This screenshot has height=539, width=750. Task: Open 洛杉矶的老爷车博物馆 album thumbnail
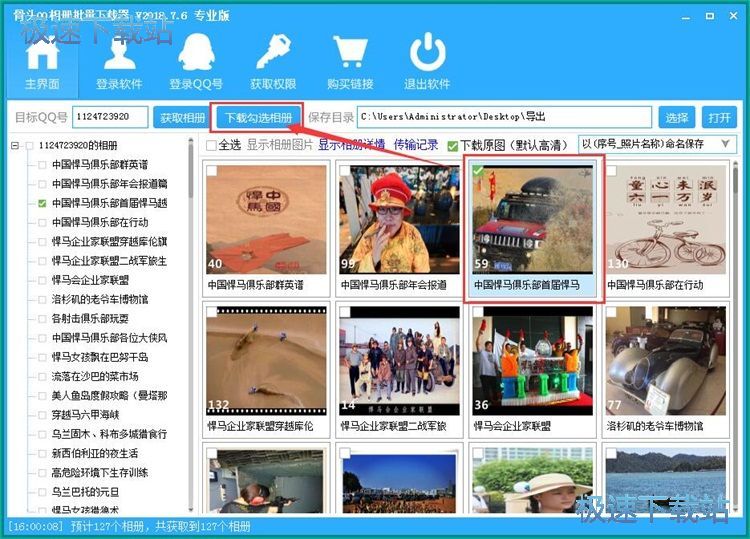[x=666, y=361]
